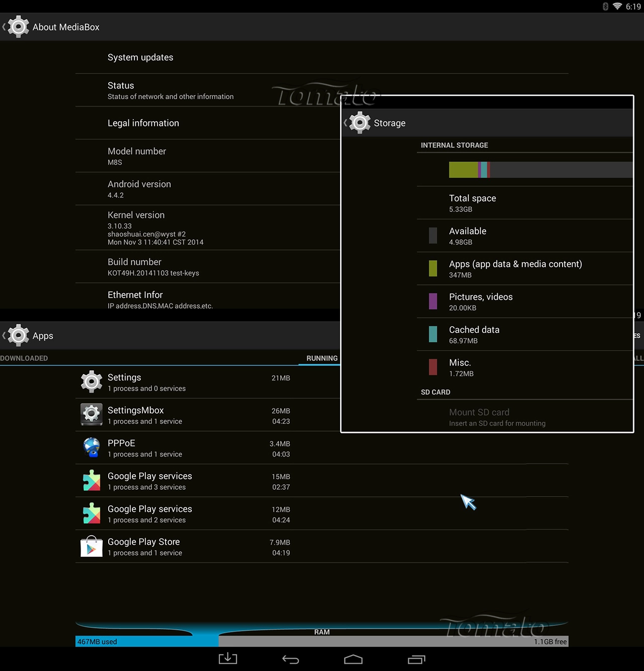Viewport: 644px width, 671px height.
Task: Tap the 15MB Google Play services icon
Action: (92, 480)
